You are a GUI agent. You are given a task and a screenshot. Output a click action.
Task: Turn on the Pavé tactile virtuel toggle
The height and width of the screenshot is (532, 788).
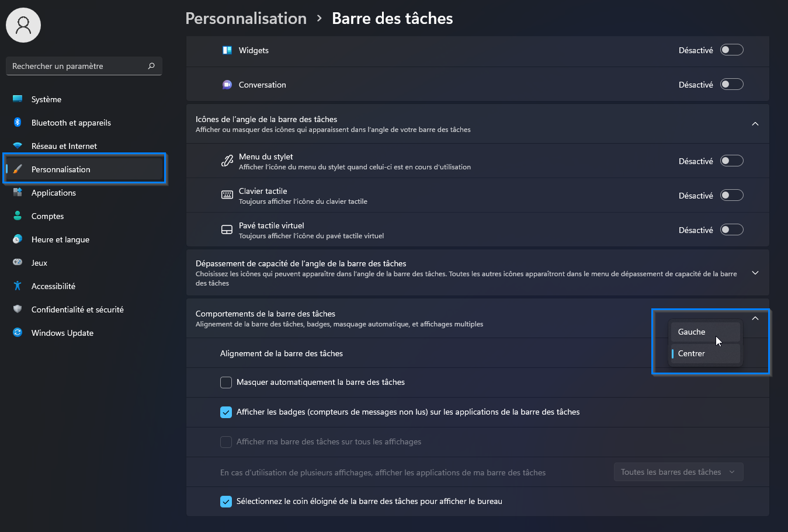coord(731,230)
